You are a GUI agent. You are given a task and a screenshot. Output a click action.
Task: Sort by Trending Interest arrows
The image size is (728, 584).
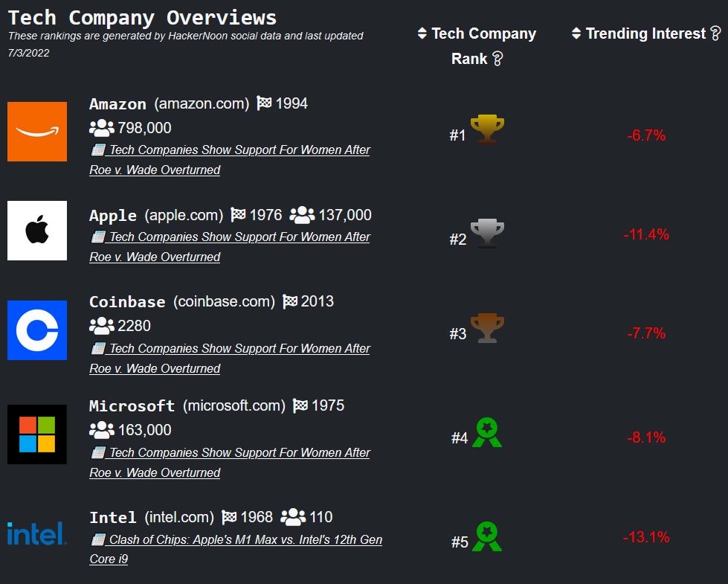click(576, 33)
